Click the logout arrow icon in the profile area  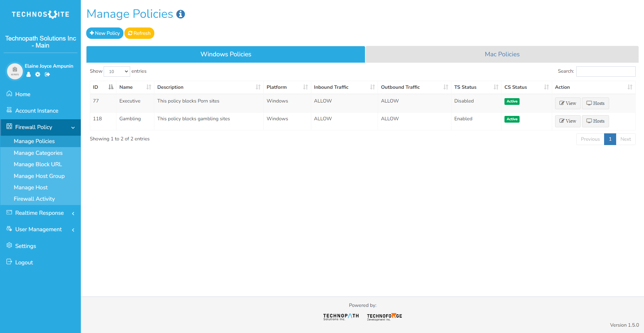47,74
